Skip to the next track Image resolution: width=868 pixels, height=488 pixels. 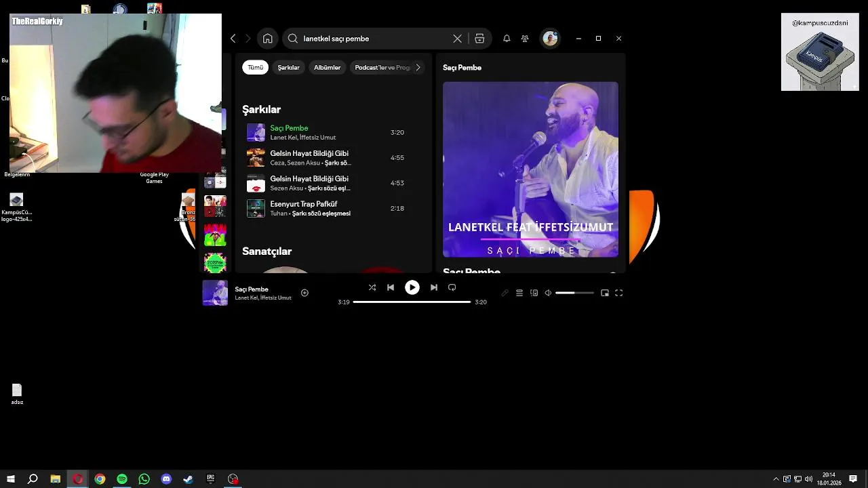pyautogui.click(x=434, y=287)
